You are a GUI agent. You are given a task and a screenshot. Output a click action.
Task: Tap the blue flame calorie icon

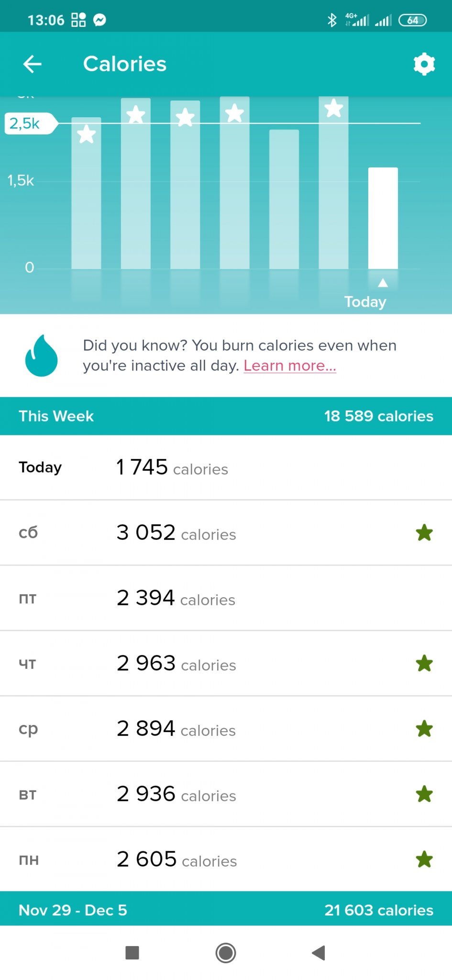42,356
